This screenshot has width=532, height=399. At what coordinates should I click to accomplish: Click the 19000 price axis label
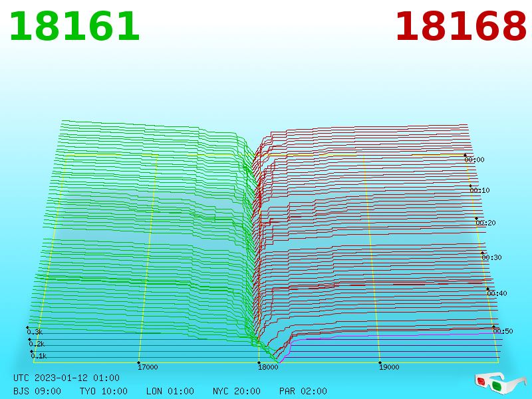click(389, 367)
